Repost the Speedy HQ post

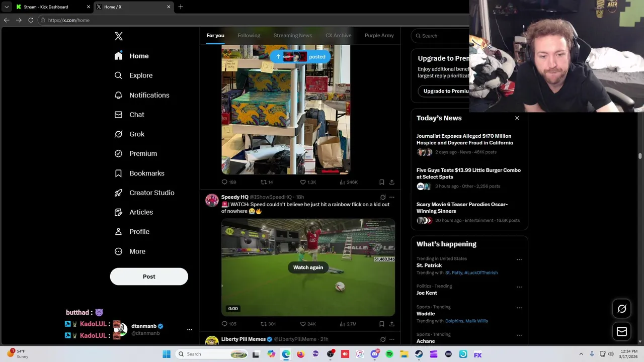click(x=268, y=324)
